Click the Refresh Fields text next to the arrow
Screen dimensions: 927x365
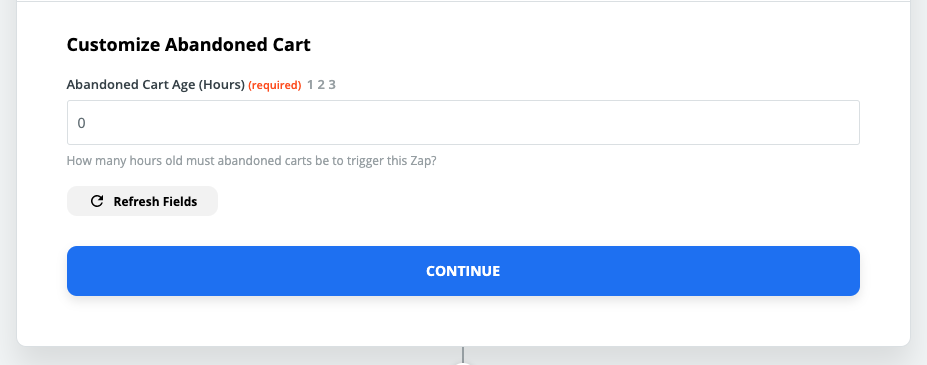tap(155, 201)
